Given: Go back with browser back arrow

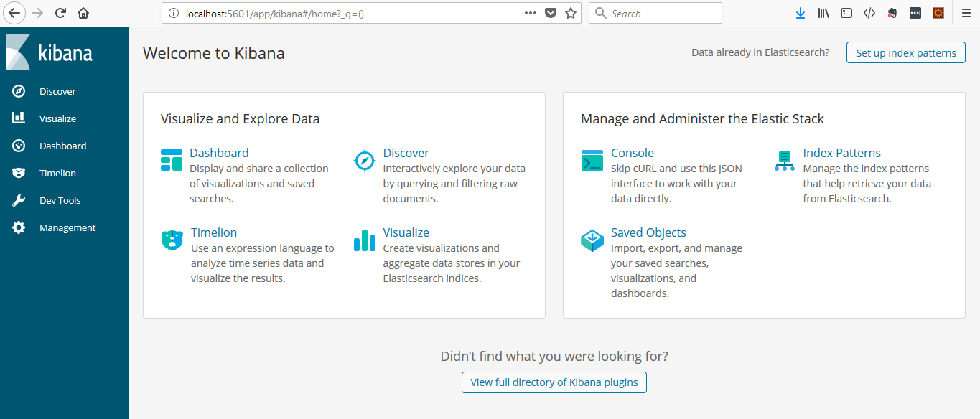Looking at the screenshot, I should coord(15,13).
